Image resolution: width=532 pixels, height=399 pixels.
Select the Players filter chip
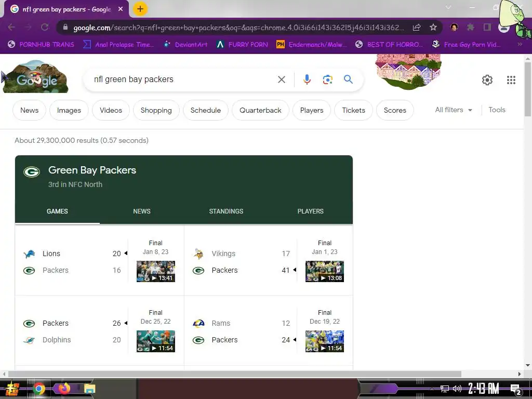[x=312, y=110]
